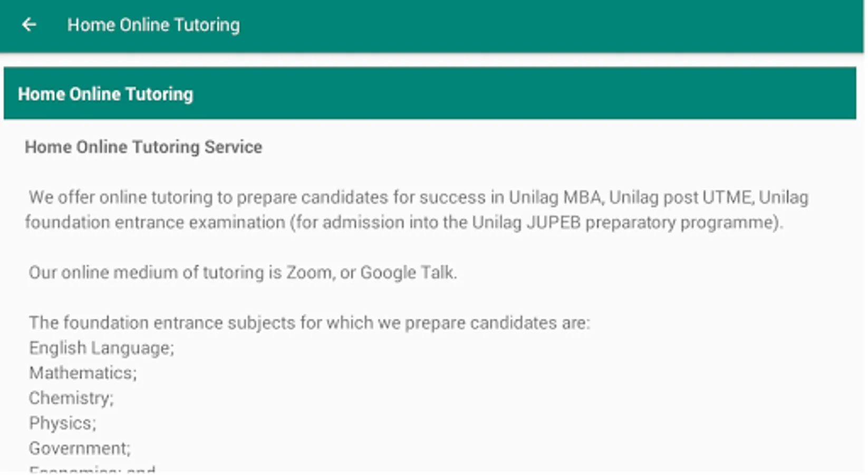Click the 'Government' subject line

79,448
